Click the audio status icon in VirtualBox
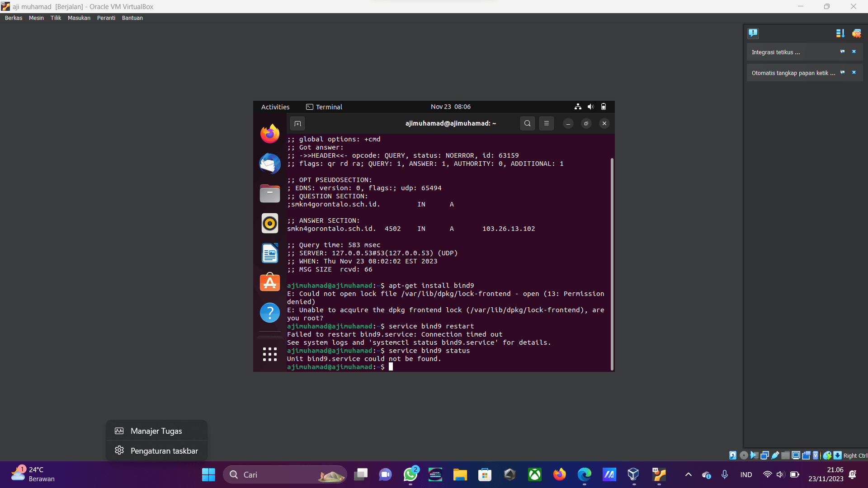868x488 pixels. point(754,455)
